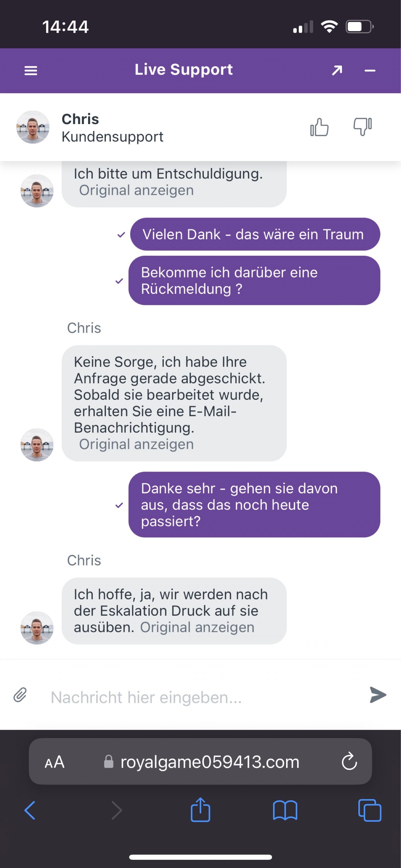Pop out chat with the arrow icon
Viewport: 401px width, 868px height.
pyautogui.click(x=337, y=70)
